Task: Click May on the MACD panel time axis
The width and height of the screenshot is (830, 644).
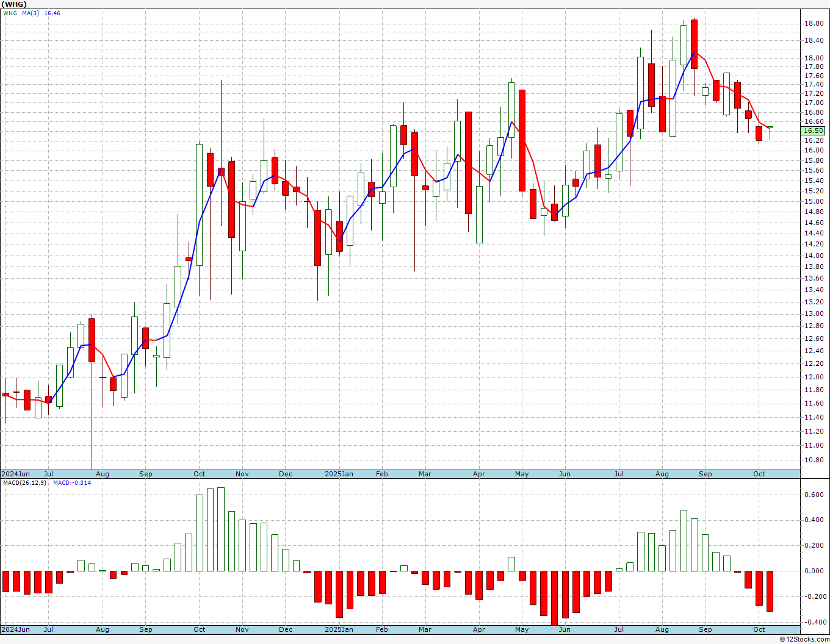Action: tap(522, 629)
